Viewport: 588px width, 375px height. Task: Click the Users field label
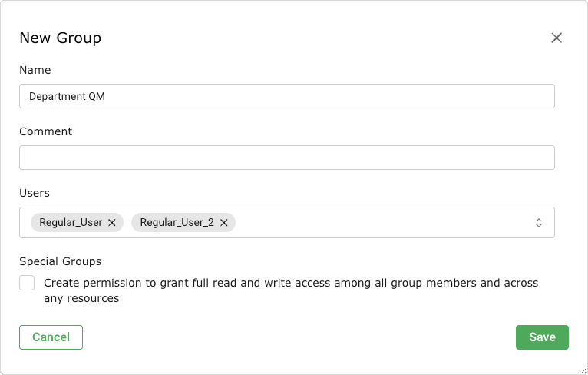coord(35,193)
